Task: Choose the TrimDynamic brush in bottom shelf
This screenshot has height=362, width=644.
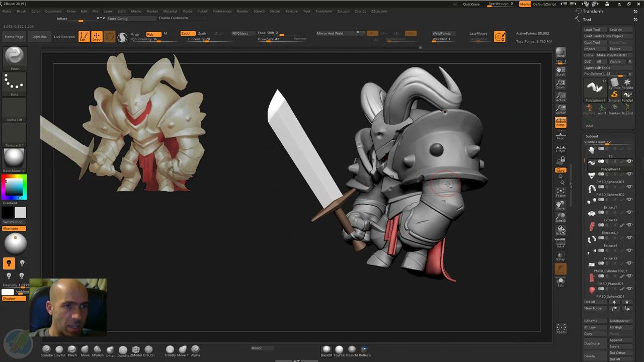Action: click(x=170, y=351)
